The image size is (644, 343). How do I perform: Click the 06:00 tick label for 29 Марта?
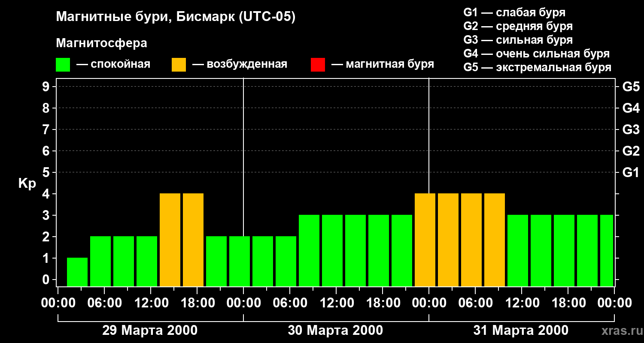(104, 303)
